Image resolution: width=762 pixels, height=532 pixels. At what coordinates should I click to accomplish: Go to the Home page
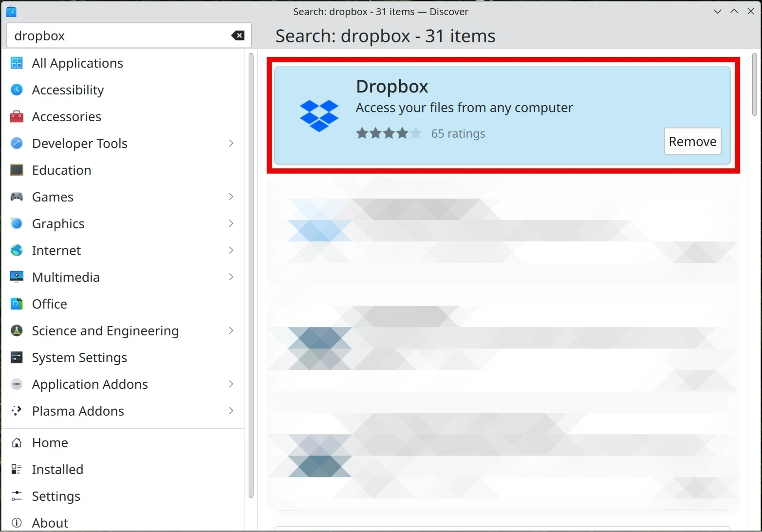coord(123,442)
